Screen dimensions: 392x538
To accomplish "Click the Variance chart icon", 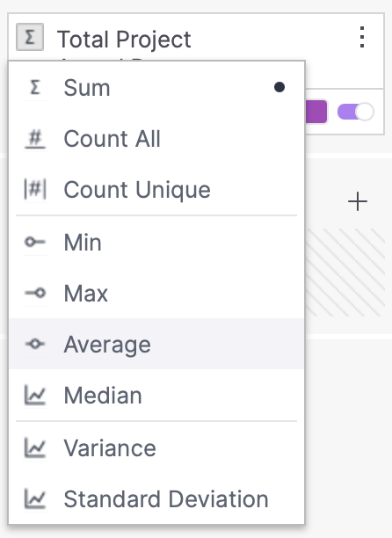I will [x=35, y=447].
